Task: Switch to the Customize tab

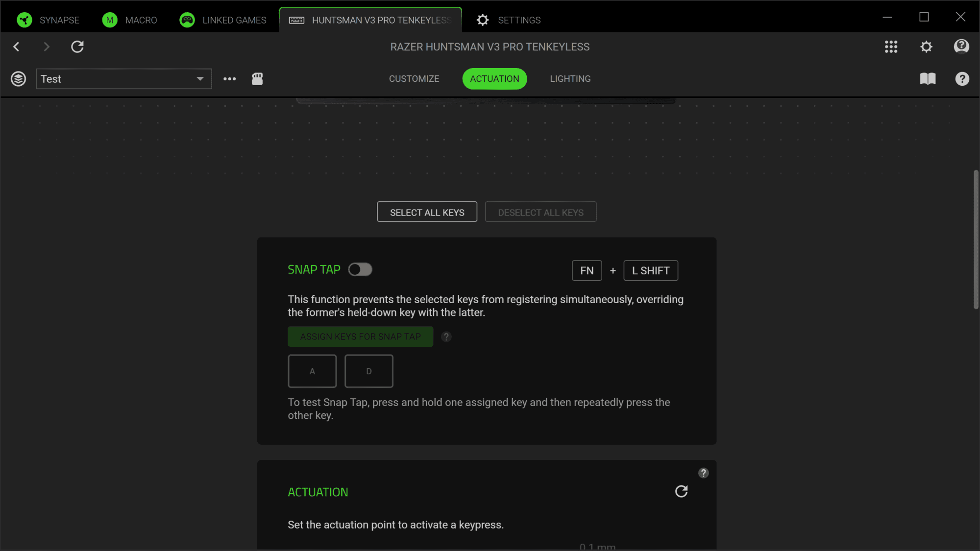Action: [x=414, y=79]
